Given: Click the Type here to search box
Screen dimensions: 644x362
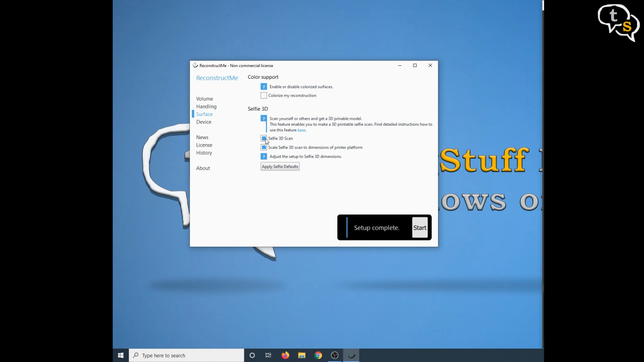Looking at the screenshot, I should pyautogui.click(x=187, y=355).
